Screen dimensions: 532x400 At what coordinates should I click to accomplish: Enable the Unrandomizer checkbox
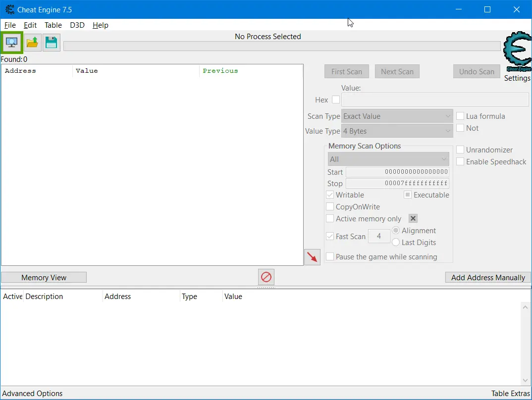click(460, 150)
